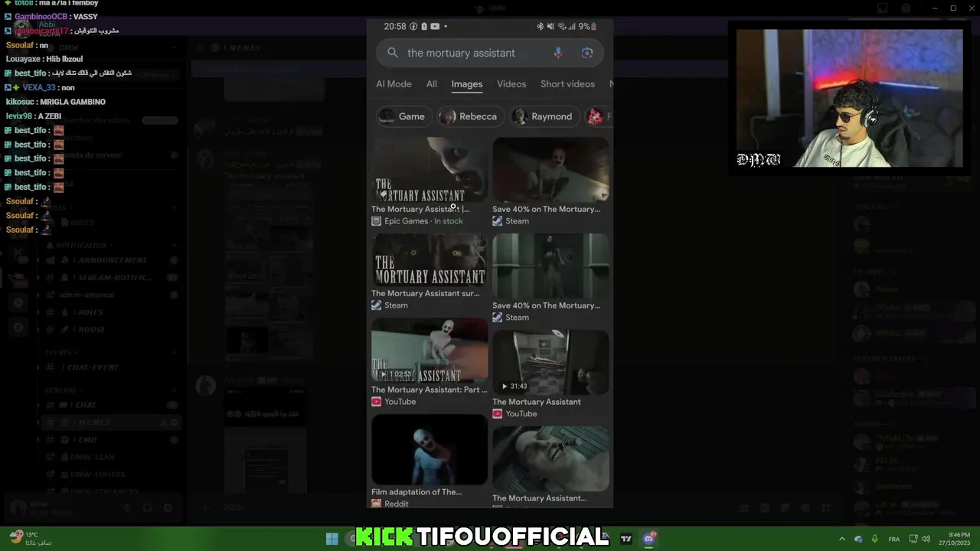Open the Discord admin-annonce channel
980x551 pixels.
(112, 295)
